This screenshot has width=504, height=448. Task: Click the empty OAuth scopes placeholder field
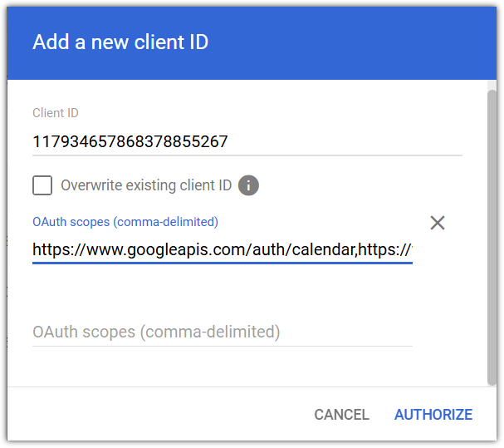[223, 332]
